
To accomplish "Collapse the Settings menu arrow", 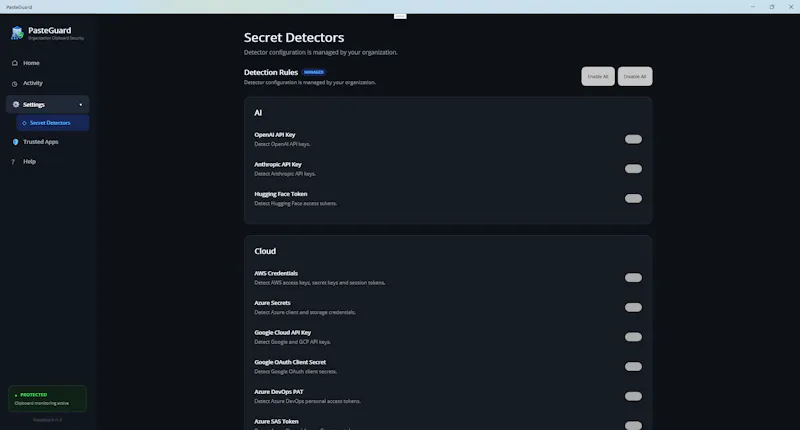I will point(80,105).
